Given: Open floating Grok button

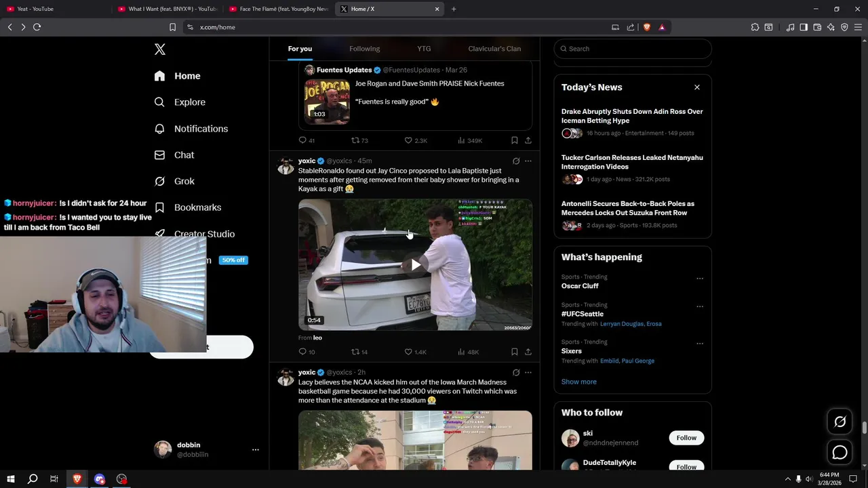Looking at the screenshot, I should coord(840,422).
